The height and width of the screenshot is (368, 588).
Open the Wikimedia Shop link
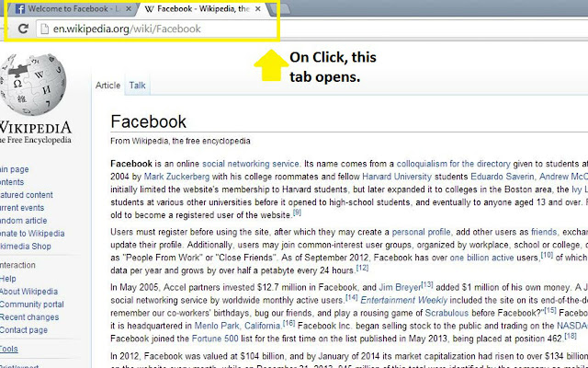coord(26,247)
